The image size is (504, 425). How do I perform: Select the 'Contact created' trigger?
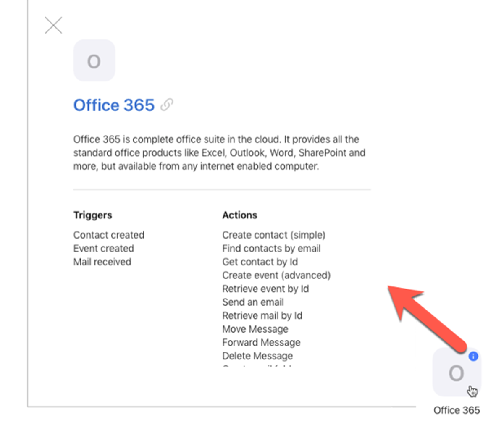pos(109,235)
